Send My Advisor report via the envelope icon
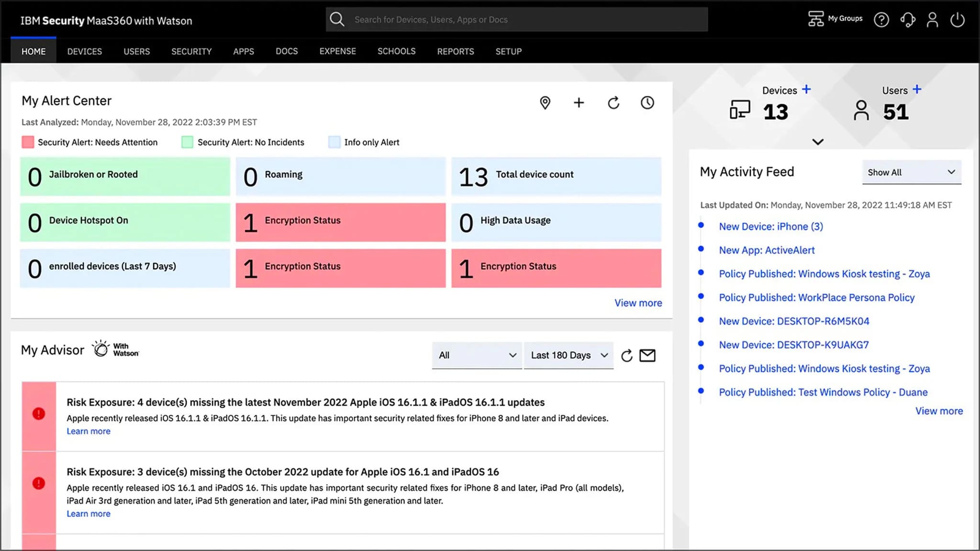Image resolution: width=980 pixels, height=551 pixels. 647,355
